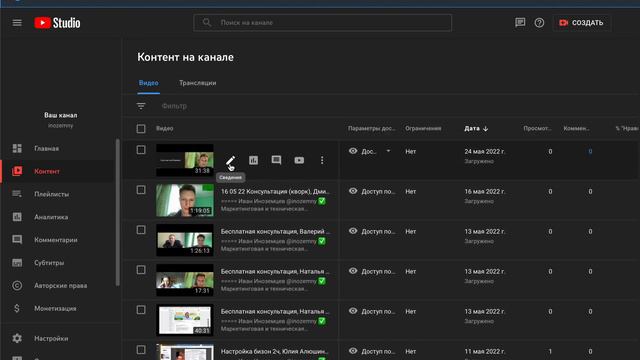Click the YouTube Studio logo
The height and width of the screenshot is (360, 640).
pyautogui.click(x=57, y=23)
